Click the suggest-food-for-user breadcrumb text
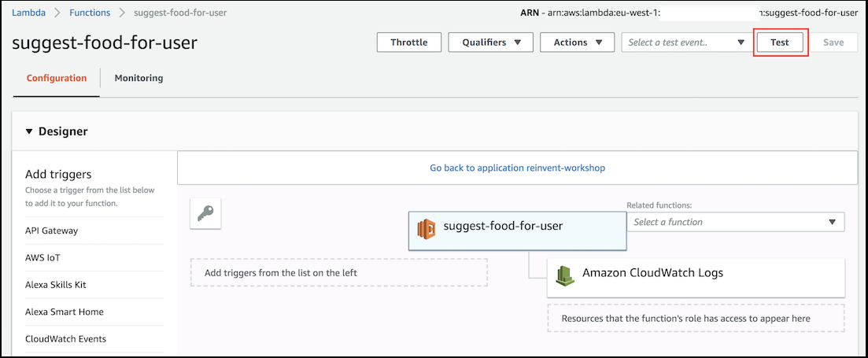 pos(180,13)
